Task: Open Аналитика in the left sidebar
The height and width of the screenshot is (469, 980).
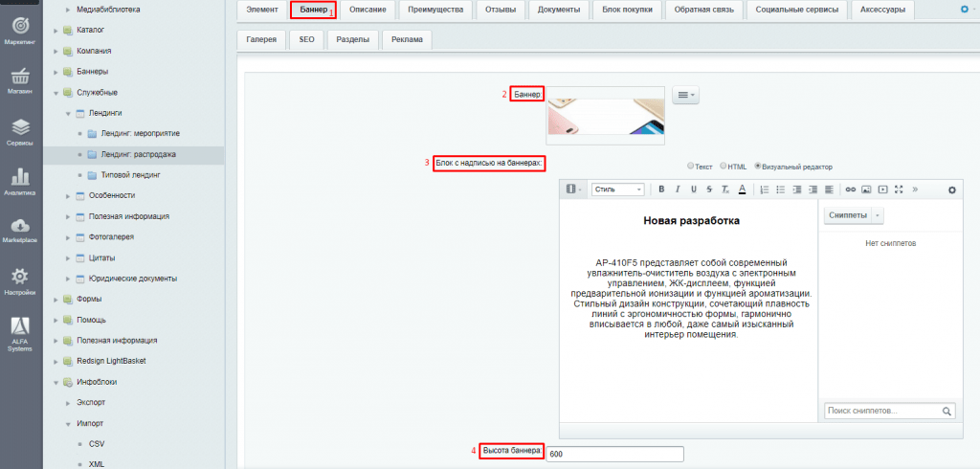Action: [19, 181]
